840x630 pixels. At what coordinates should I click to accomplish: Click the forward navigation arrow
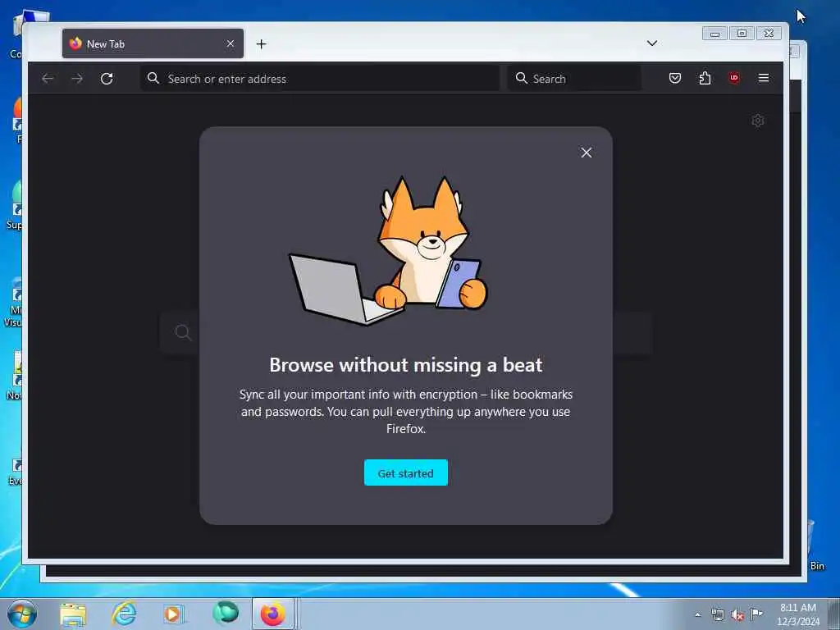pos(77,79)
